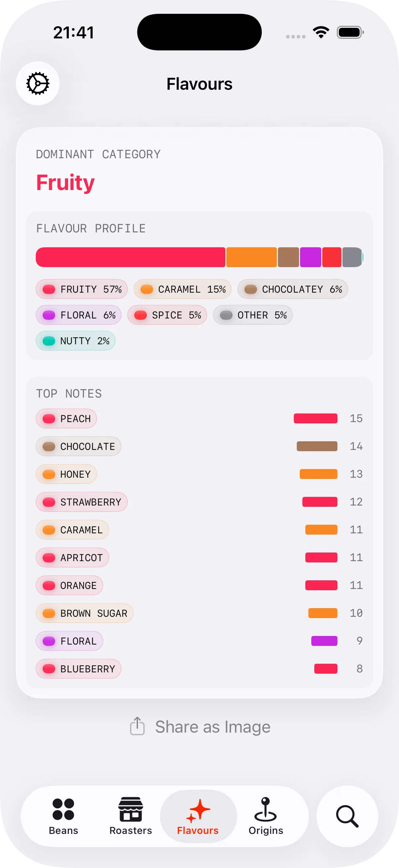This screenshot has width=399, height=868.
Task: Select the Peach top note tag
Action: pyautogui.click(x=66, y=418)
